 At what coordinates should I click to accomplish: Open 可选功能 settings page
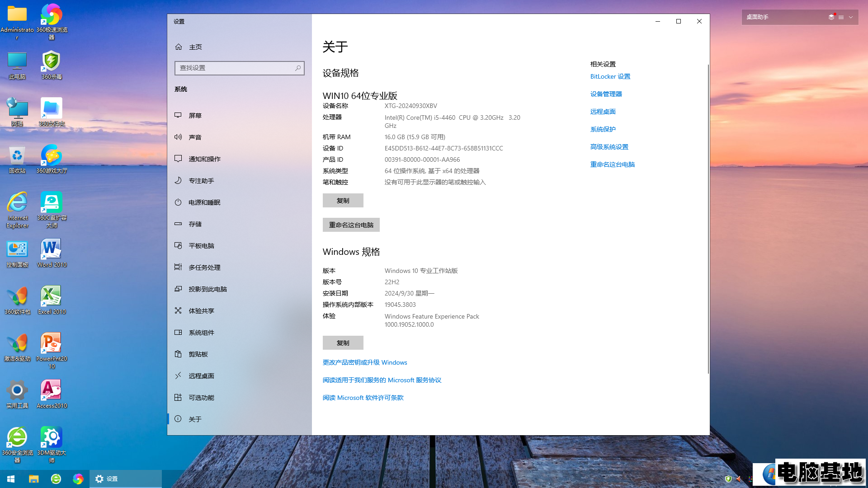[x=240, y=398]
